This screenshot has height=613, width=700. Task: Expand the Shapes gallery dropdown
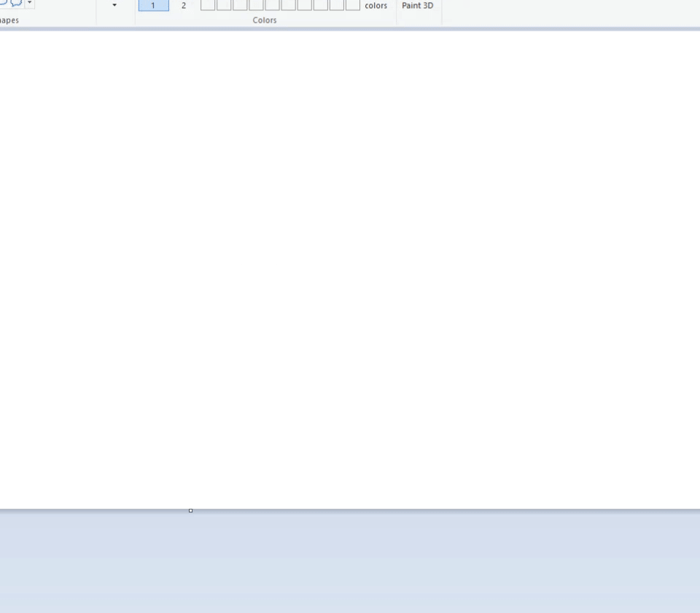pos(29,3)
